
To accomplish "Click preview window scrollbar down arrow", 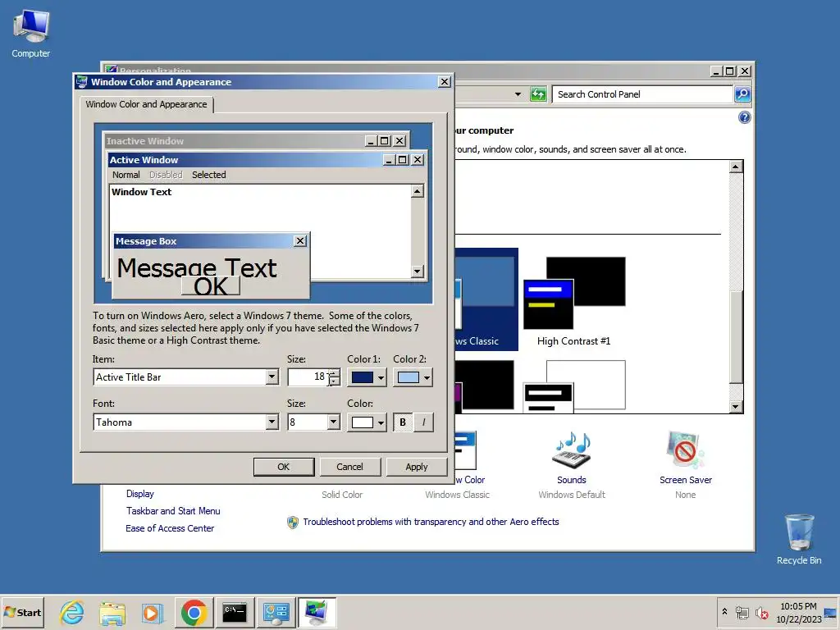I will point(418,272).
